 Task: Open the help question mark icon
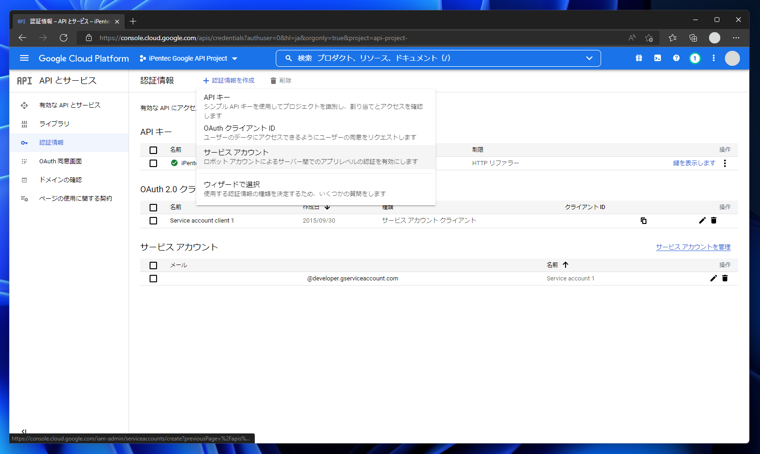click(x=676, y=58)
